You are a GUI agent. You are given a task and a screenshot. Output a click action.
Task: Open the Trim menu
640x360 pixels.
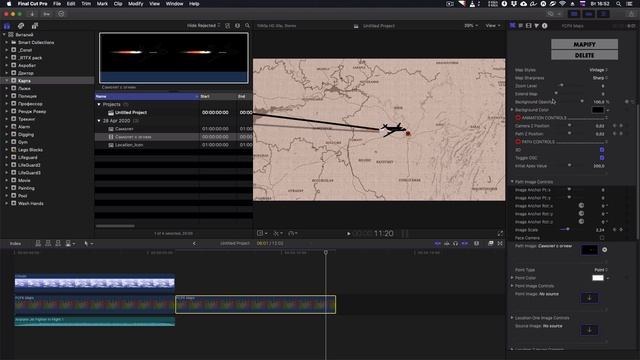pos(86,4)
